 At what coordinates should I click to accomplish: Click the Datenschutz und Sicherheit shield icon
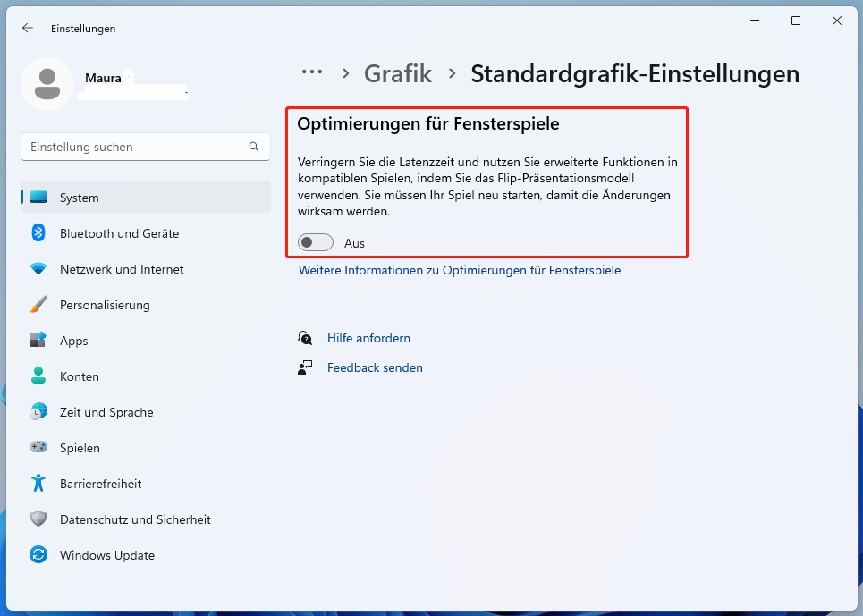point(39,519)
